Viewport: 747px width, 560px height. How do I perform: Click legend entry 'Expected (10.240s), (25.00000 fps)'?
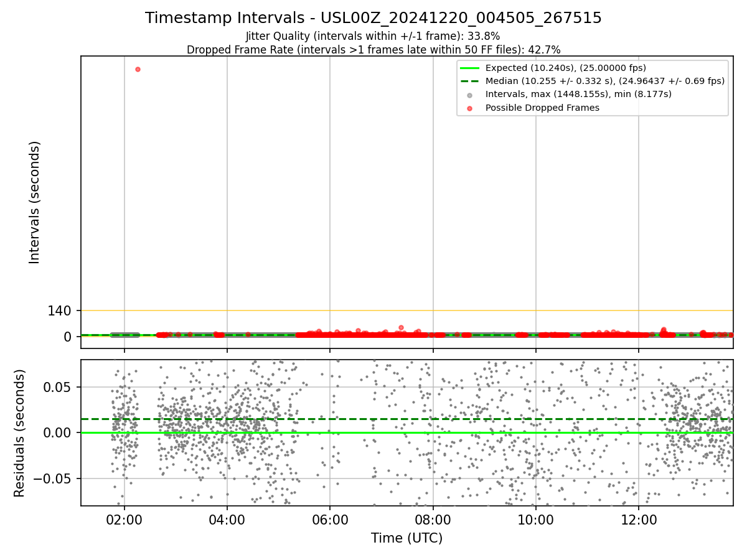pyautogui.click(x=565, y=68)
